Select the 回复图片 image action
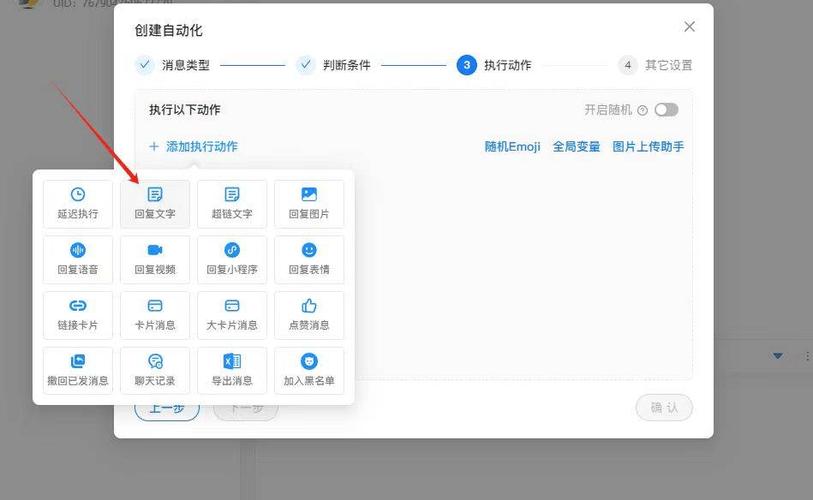This screenshot has height=500, width=813. (309, 204)
